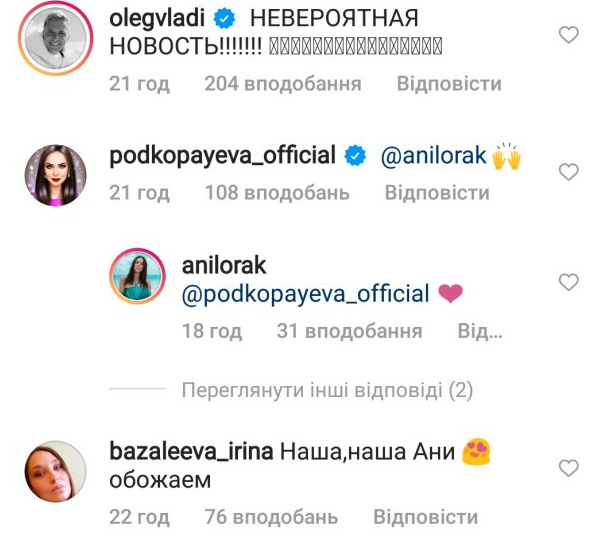Like bazaleeva_irina's comment with the heart icon
The height and width of the screenshot is (553, 608).
[x=568, y=468]
